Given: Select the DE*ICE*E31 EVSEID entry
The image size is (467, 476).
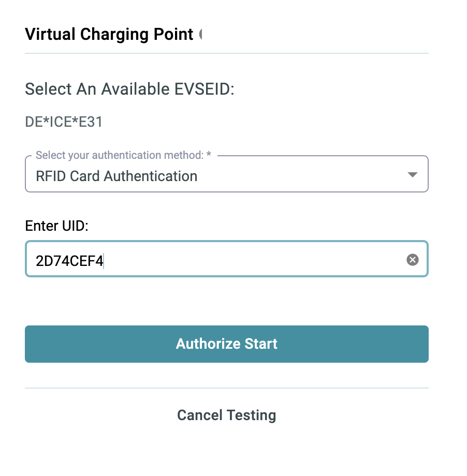Looking at the screenshot, I should (x=64, y=122).
